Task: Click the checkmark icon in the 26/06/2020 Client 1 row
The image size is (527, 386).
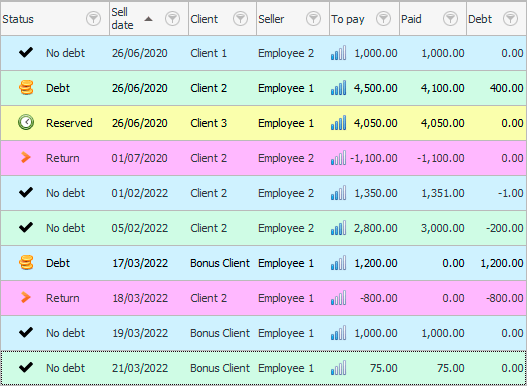Action: pos(26,53)
